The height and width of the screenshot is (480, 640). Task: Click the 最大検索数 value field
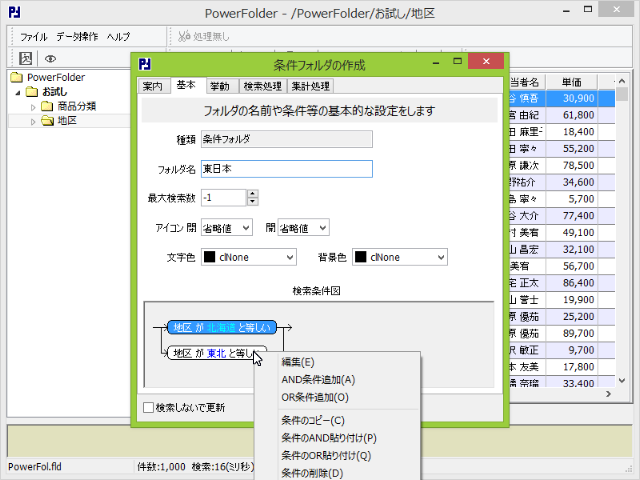pos(224,198)
